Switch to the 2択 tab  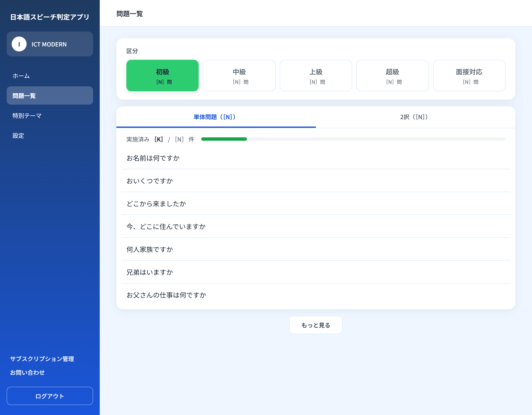click(x=415, y=117)
